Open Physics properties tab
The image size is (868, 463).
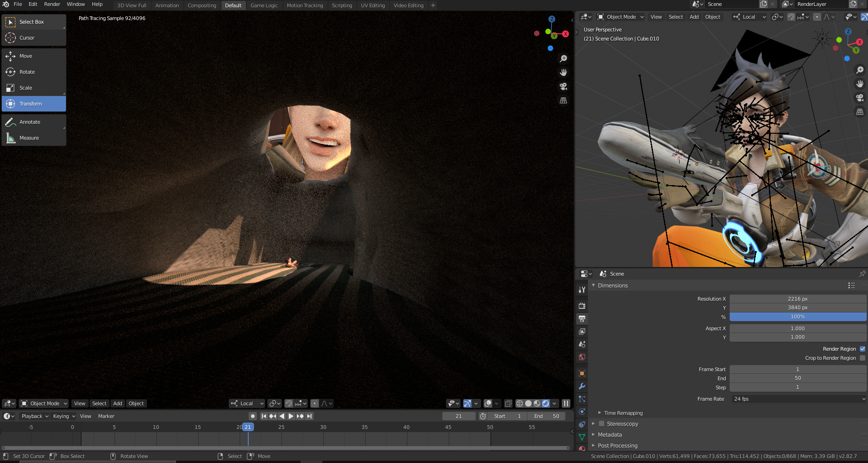click(x=582, y=412)
